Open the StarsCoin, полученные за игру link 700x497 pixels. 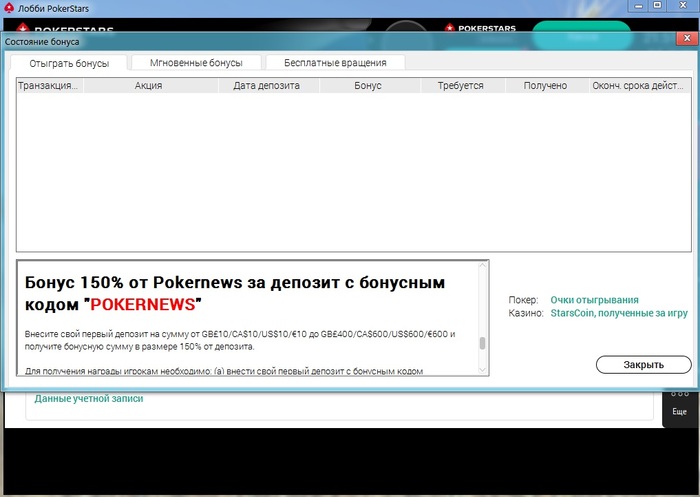point(619,313)
